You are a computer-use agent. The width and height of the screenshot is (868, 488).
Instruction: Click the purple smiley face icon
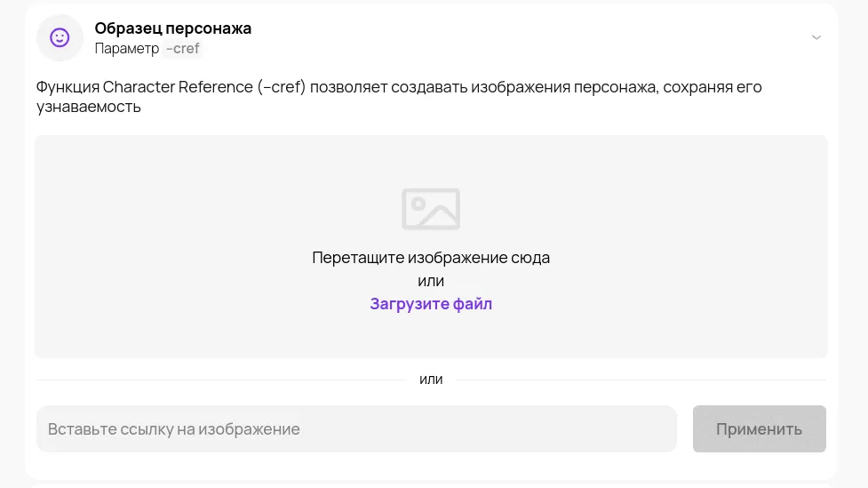coord(60,37)
